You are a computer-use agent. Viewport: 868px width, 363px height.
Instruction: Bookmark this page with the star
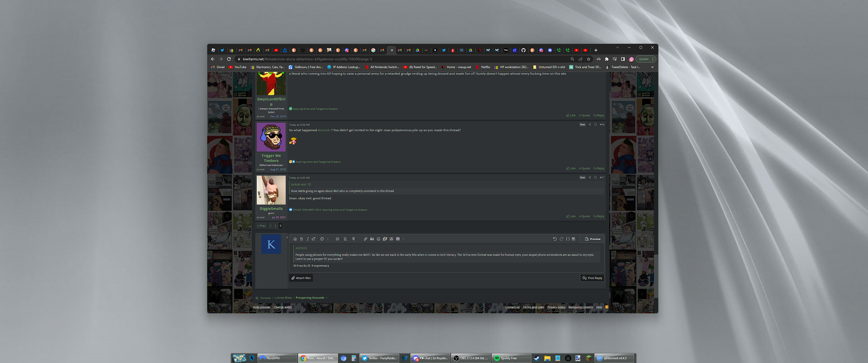589,59
